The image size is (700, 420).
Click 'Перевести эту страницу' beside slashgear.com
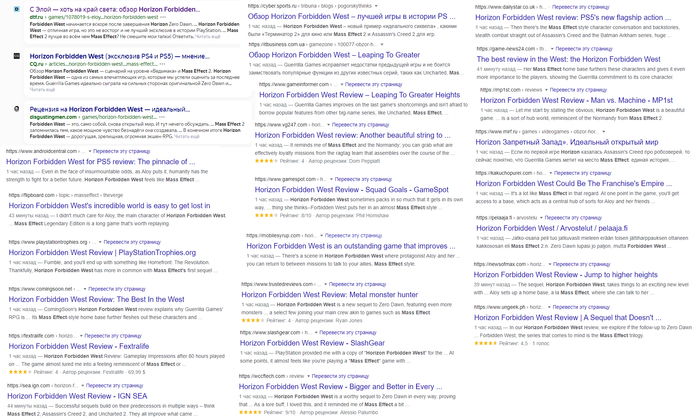[348, 333]
